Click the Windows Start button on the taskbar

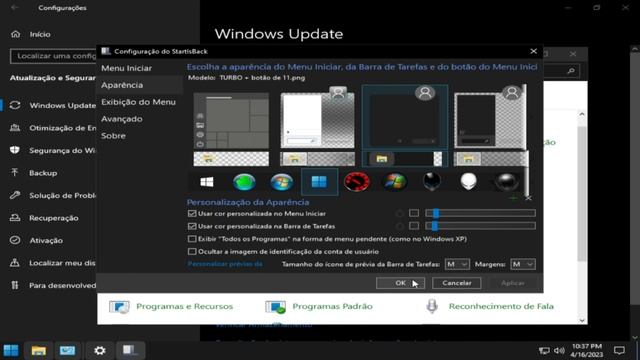click(x=11, y=350)
